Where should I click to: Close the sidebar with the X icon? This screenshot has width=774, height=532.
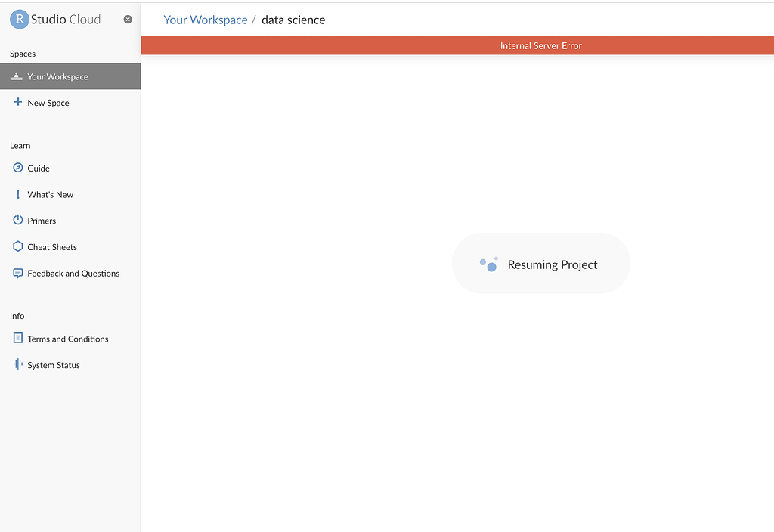(128, 19)
